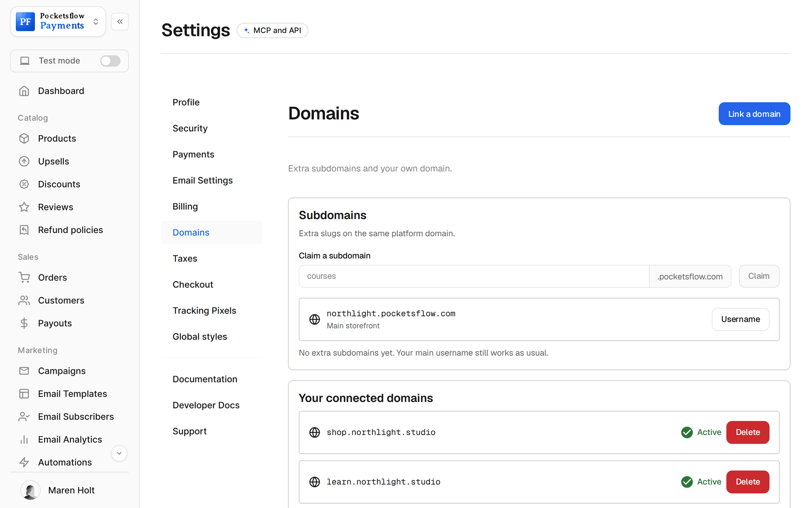Delete the shop.northlight.studio domain
Image resolution: width=812 pixels, height=508 pixels.
tap(748, 432)
